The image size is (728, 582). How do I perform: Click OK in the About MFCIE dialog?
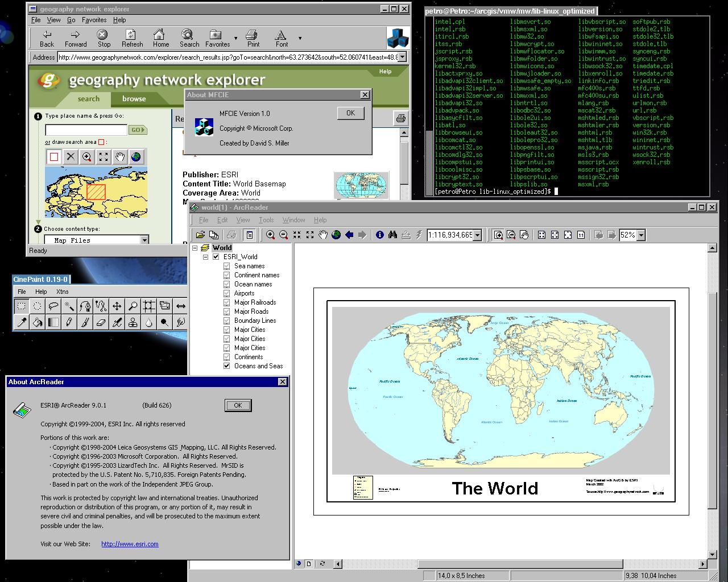(x=350, y=113)
